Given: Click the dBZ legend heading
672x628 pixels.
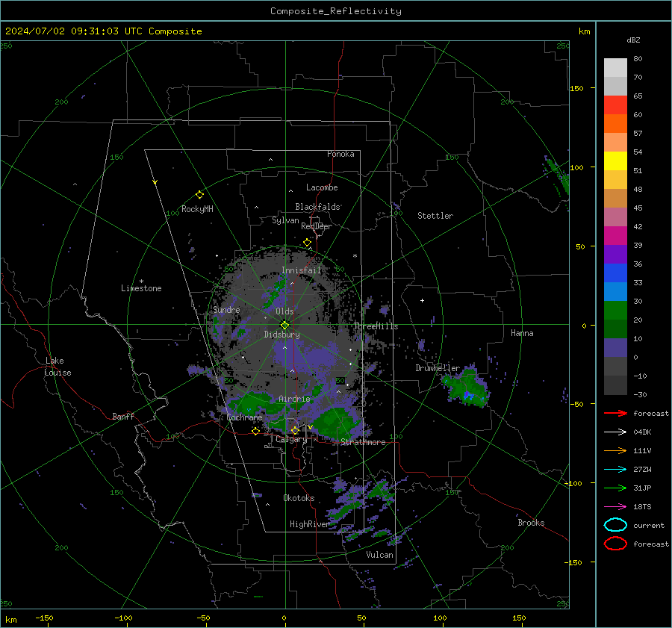Looking at the screenshot, I should (x=633, y=40).
